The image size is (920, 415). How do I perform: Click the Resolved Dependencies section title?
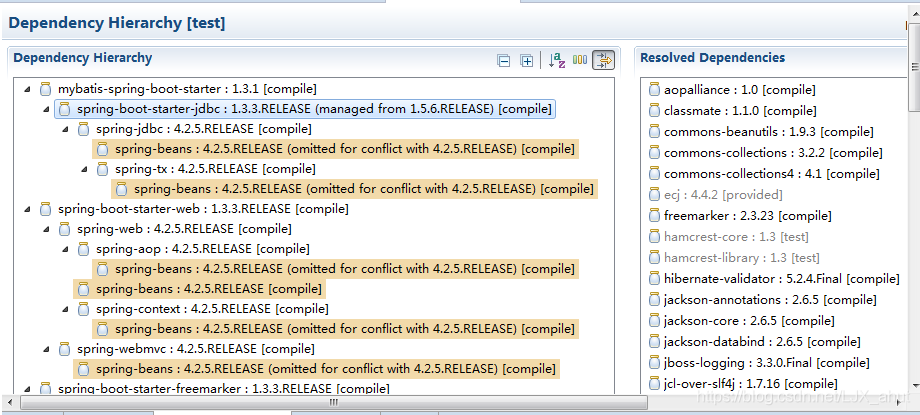pyautogui.click(x=712, y=58)
